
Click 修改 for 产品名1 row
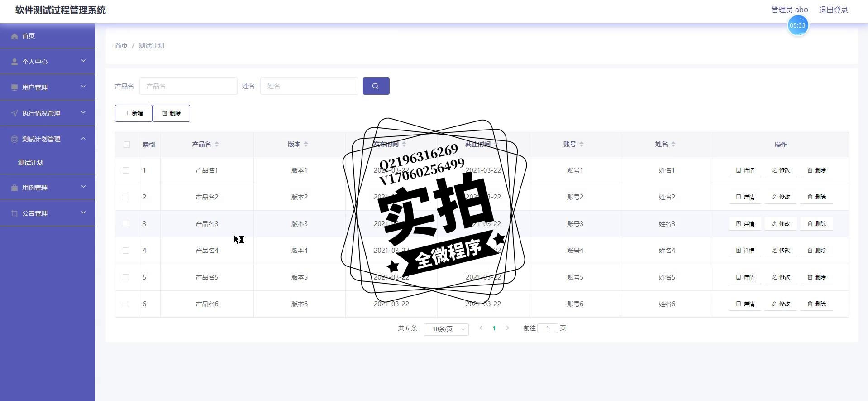pos(781,170)
